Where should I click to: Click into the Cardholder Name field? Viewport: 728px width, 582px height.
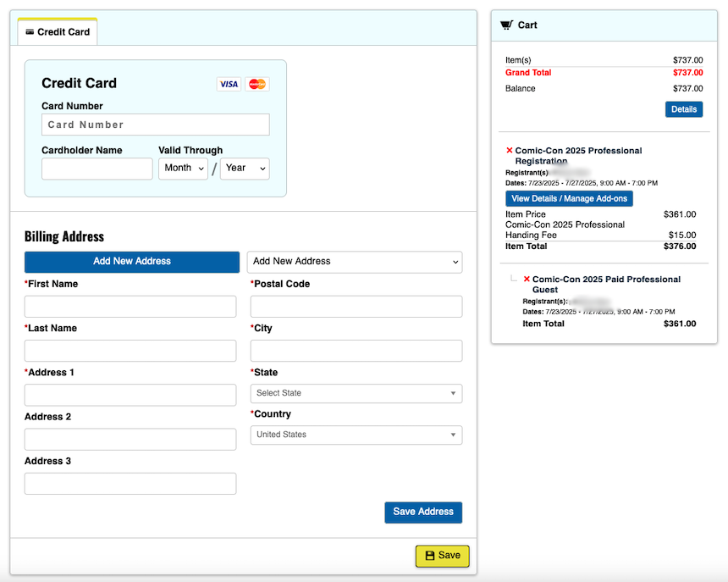pyautogui.click(x=97, y=169)
